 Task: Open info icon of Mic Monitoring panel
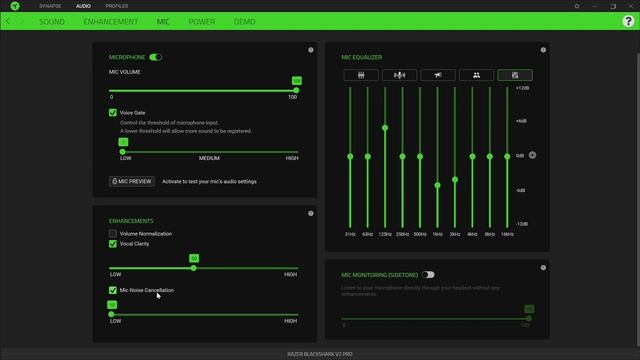tap(543, 268)
